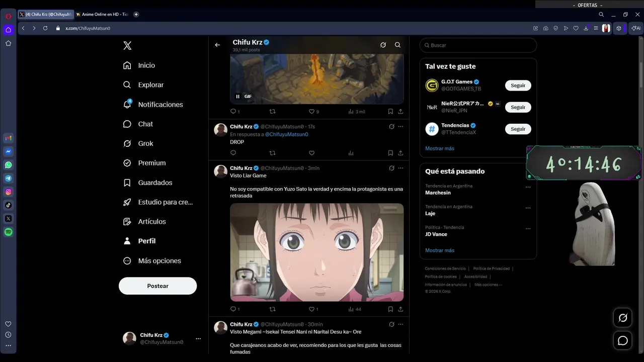
Task: Share the DROP post
Action: [x=400, y=153]
